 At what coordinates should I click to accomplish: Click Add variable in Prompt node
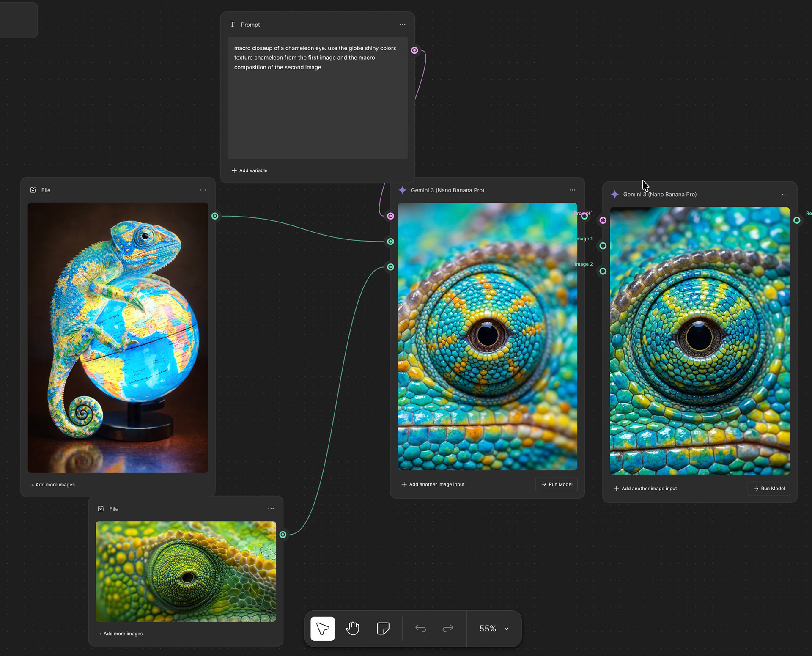coord(250,170)
